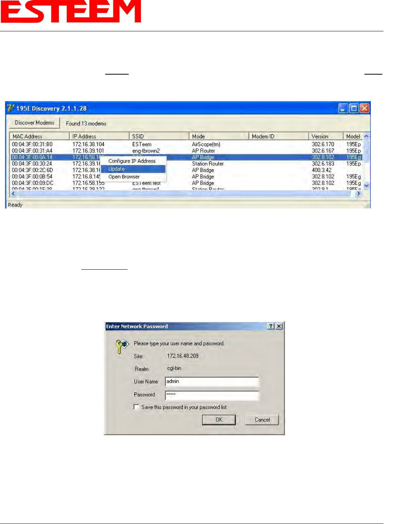
Task: Click the key icon in password dialog
Action: point(122,346)
